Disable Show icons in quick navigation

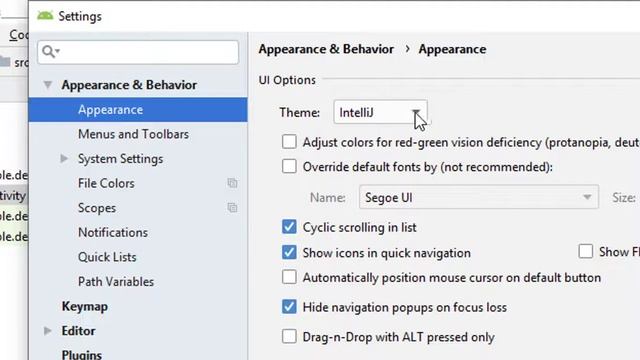pyautogui.click(x=289, y=252)
